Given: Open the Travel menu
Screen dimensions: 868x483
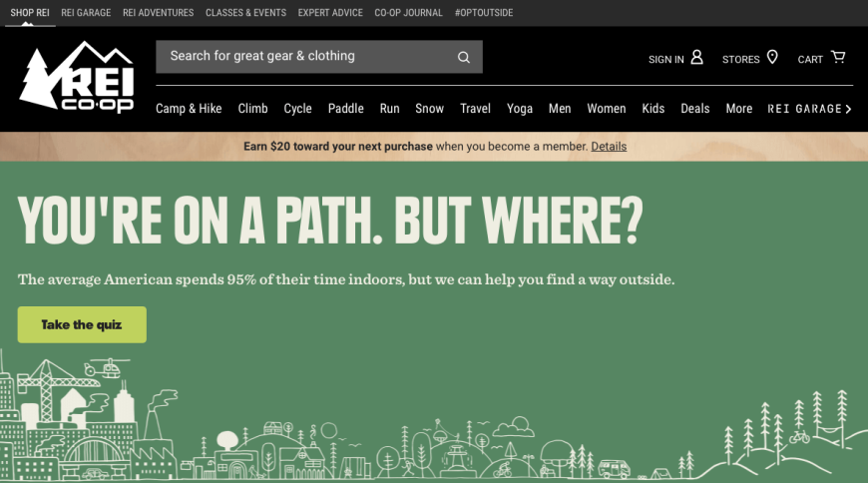Looking at the screenshot, I should coord(476,109).
